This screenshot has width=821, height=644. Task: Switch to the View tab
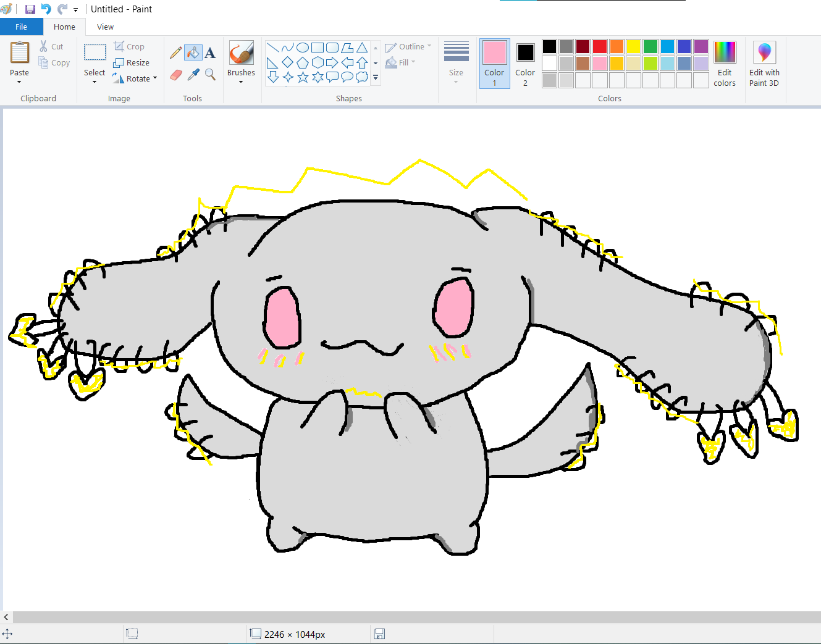(106, 27)
